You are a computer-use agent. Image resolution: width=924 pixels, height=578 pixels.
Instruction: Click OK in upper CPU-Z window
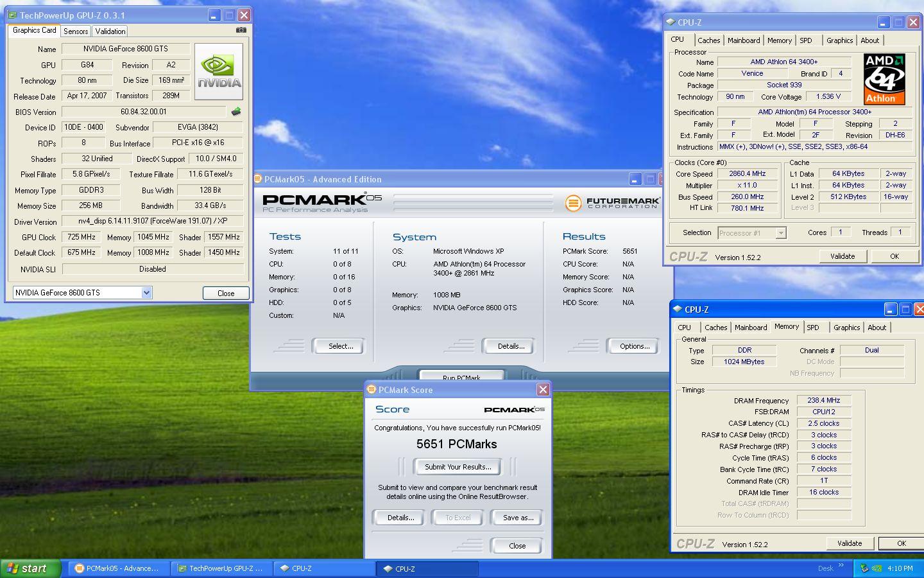pos(894,256)
